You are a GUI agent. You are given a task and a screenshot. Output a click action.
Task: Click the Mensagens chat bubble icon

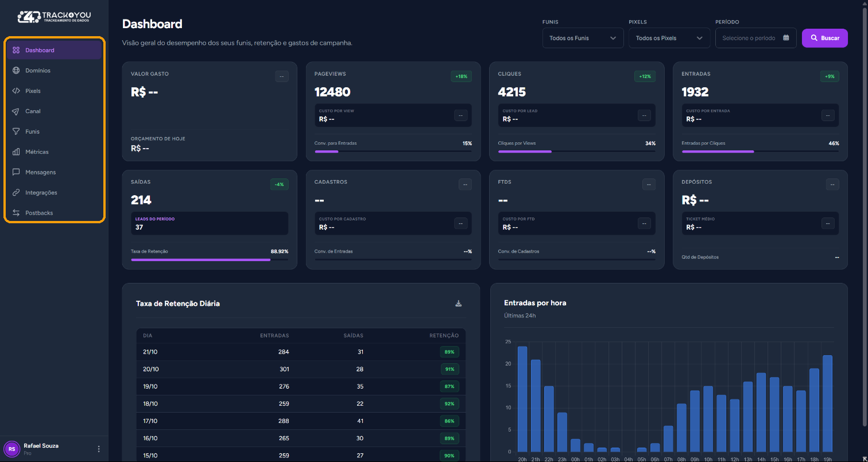tap(16, 172)
